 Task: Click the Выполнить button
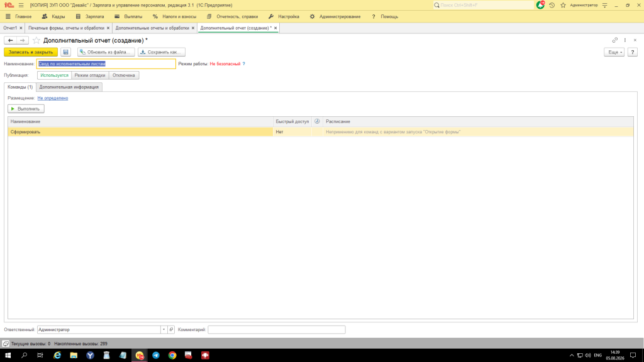click(x=26, y=109)
